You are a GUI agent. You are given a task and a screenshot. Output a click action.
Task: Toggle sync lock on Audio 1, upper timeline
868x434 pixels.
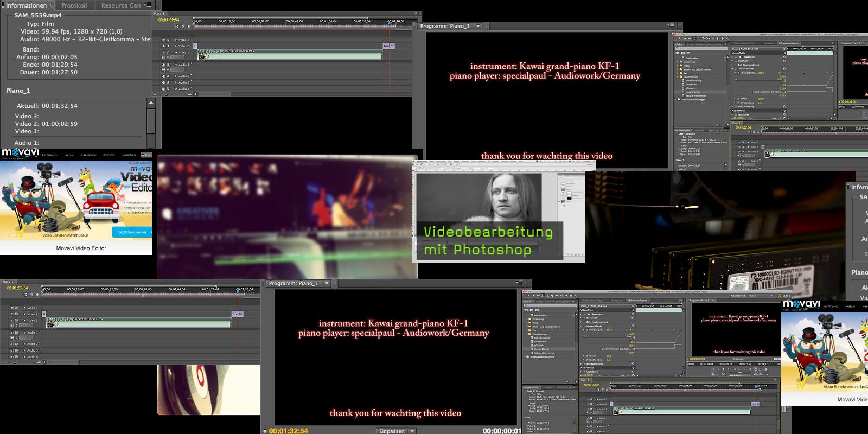[168, 65]
